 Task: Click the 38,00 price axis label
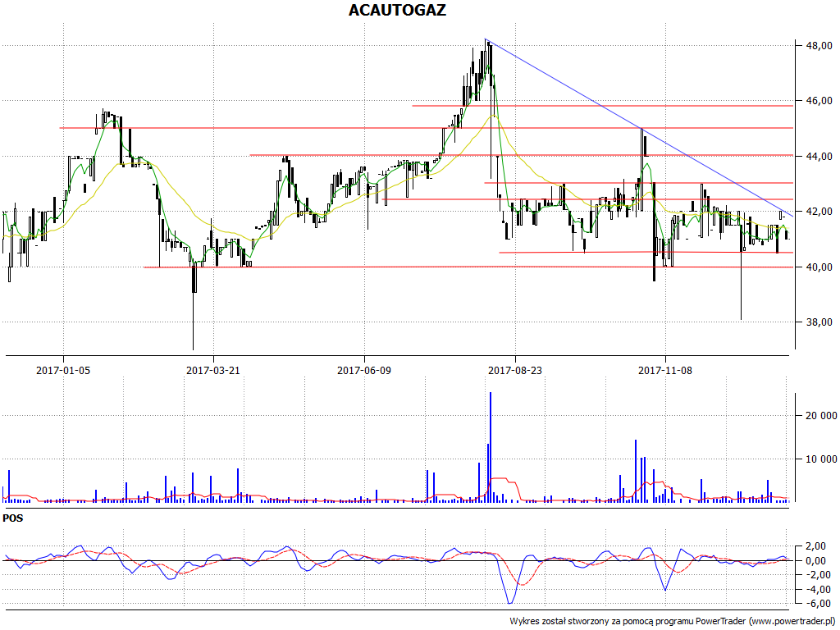pos(819,322)
